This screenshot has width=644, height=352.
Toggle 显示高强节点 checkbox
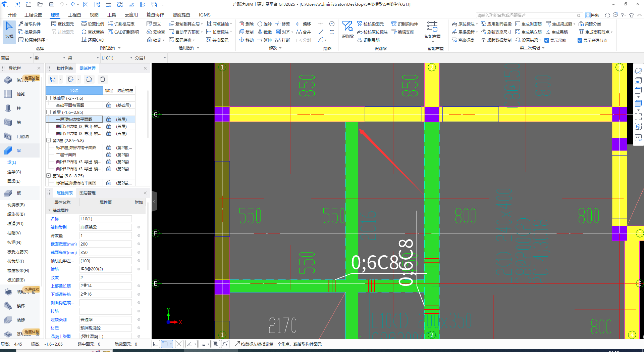coord(580,40)
